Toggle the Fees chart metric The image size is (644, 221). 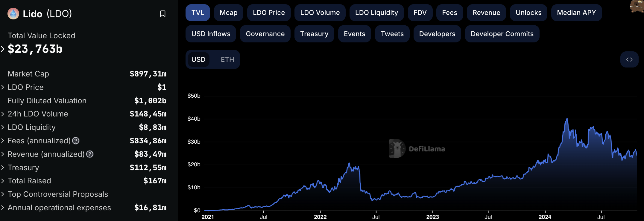point(450,13)
